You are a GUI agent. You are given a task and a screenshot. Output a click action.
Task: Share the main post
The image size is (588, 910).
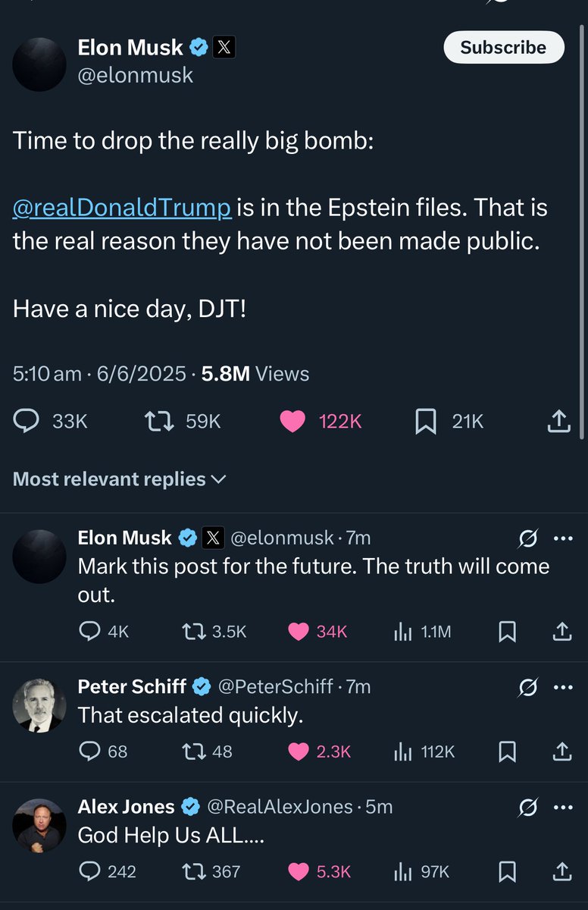click(558, 421)
